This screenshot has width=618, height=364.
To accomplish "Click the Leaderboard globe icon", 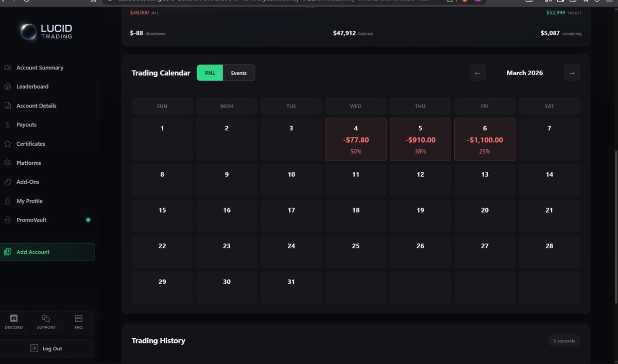I will 7,86.
